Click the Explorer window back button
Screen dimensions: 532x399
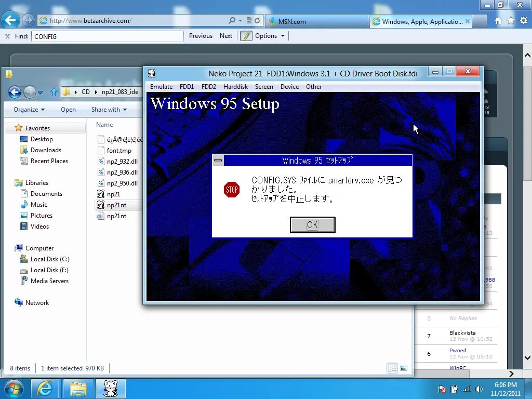[15, 92]
